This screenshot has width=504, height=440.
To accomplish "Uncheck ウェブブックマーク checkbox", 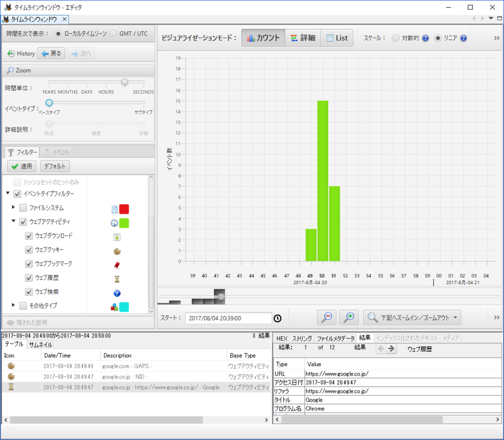I will pos(29,264).
